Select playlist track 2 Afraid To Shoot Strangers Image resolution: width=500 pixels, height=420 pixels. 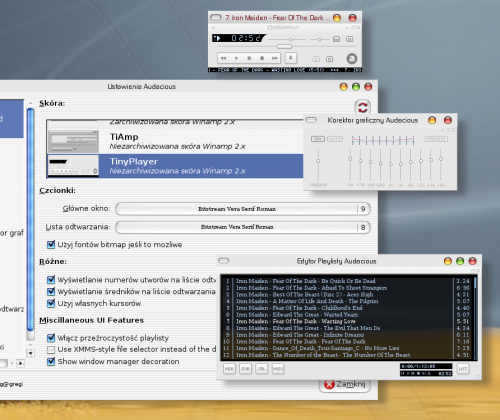[347, 288]
